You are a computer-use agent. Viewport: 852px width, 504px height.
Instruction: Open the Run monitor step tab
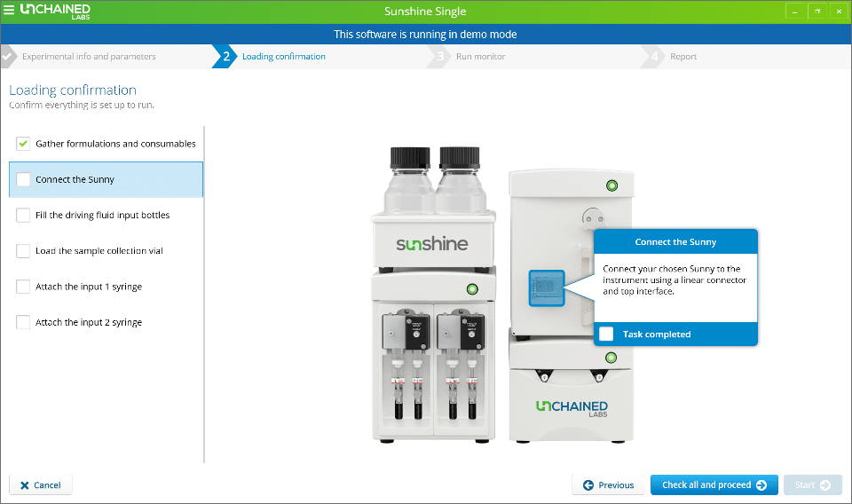pos(480,57)
